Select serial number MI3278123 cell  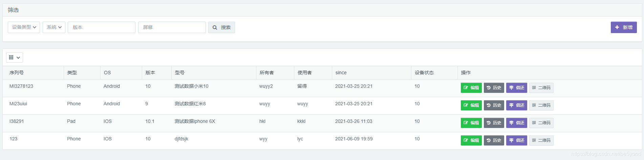coord(21,86)
